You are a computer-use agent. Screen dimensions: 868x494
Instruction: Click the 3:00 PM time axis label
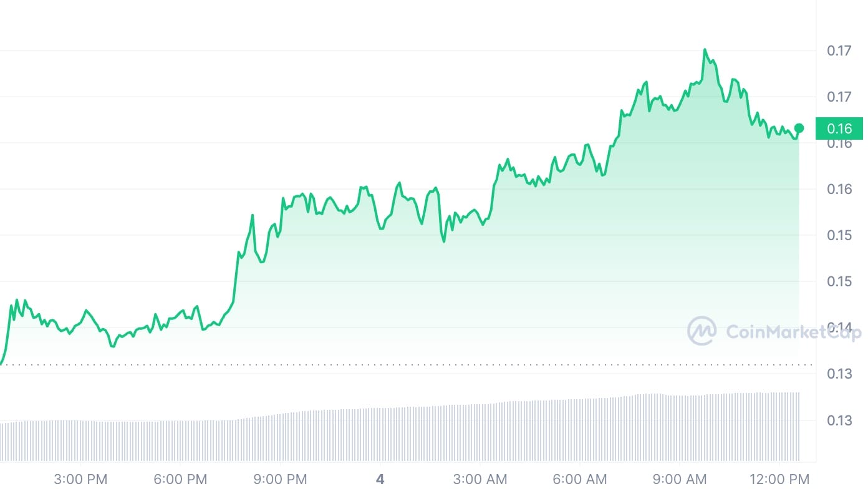80,479
